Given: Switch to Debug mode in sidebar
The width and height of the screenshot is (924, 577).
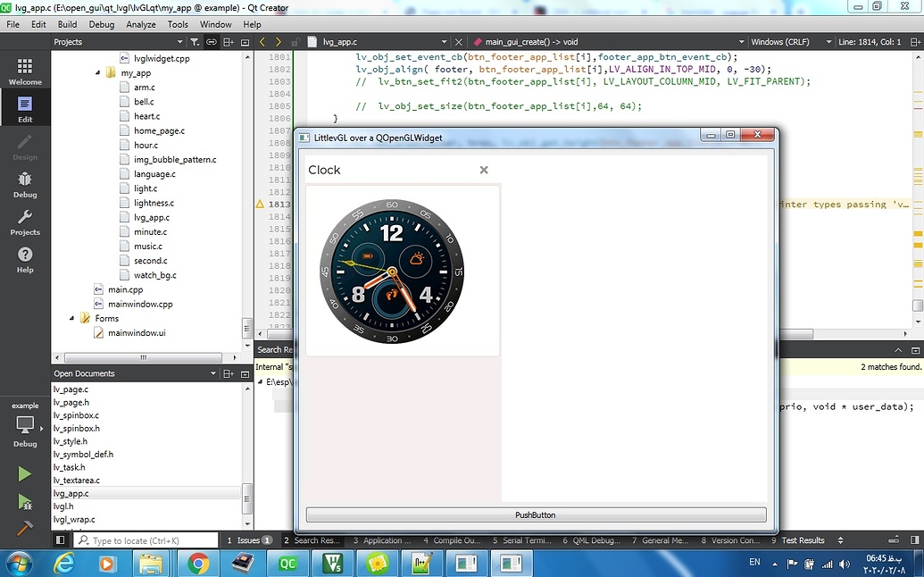Looking at the screenshot, I should click(x=24, y=181).
